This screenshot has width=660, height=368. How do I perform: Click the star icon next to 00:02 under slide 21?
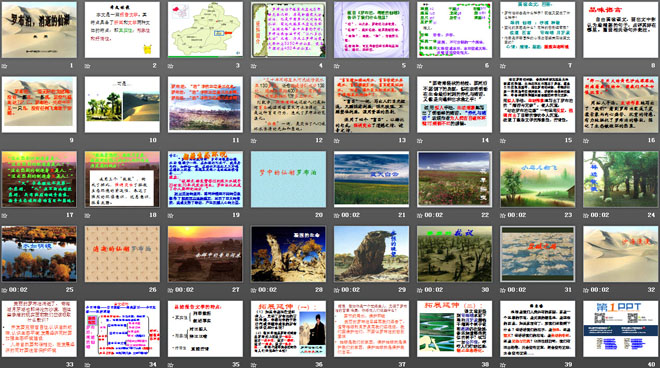337,215
